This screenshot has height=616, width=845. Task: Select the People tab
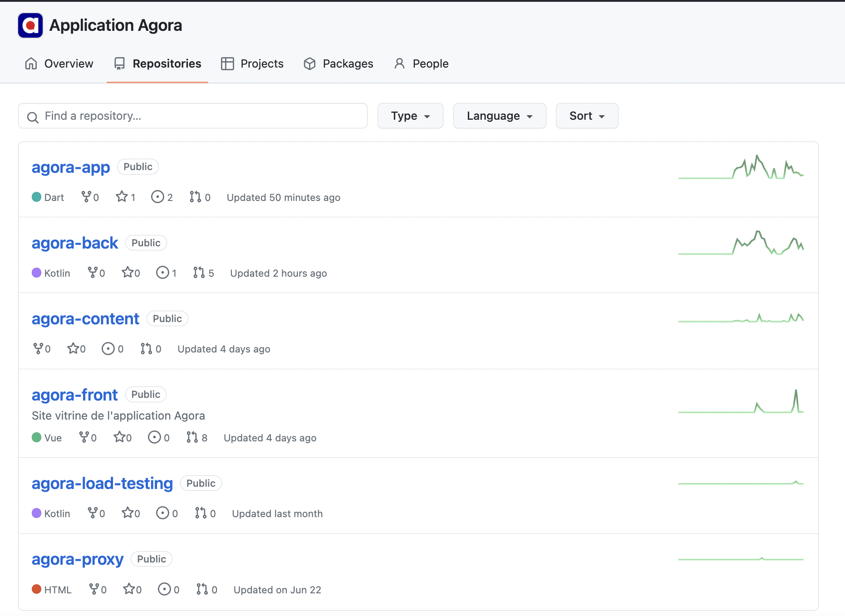click(421, 64)
